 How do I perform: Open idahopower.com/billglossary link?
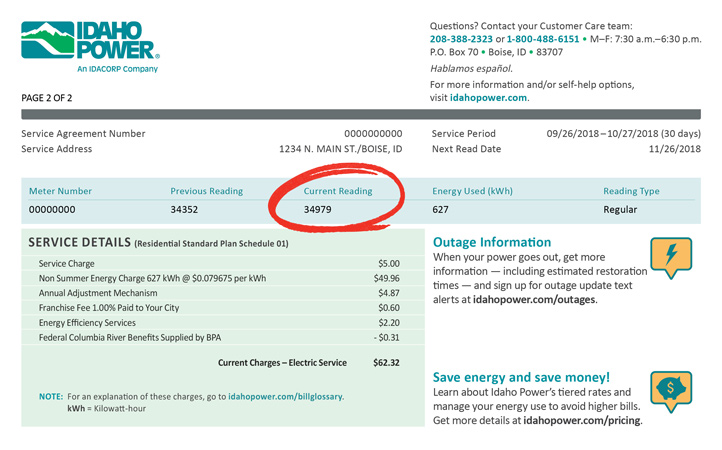click(x=285, y=397)
